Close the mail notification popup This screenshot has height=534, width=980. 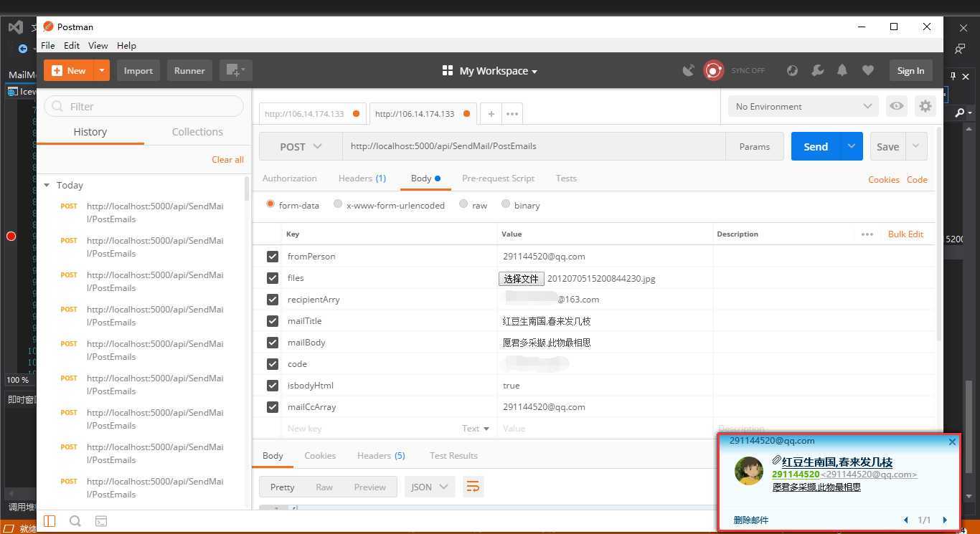(952, 442)
